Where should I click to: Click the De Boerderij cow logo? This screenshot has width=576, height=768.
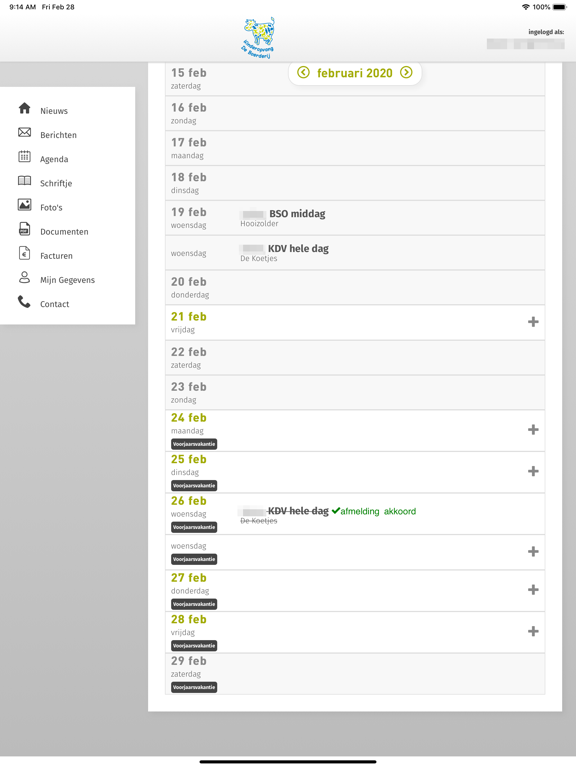[x=259, y=38]
